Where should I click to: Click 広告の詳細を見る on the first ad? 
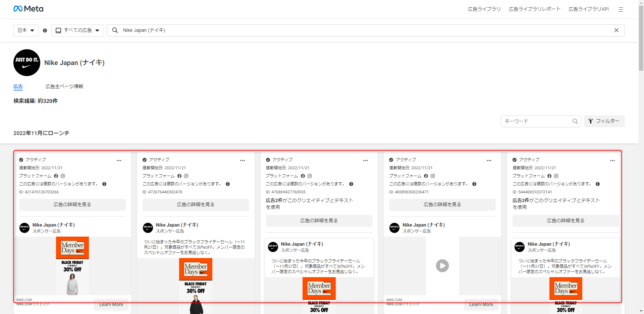pos(72,204)
